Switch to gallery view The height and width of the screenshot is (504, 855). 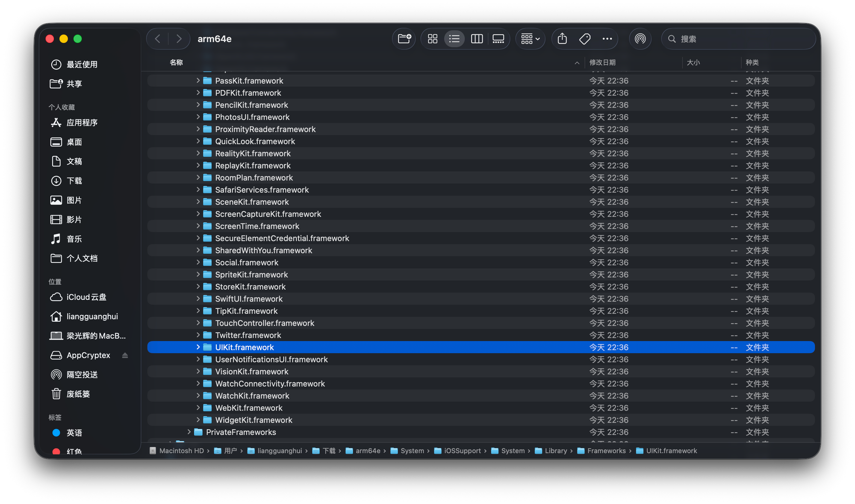498,39
